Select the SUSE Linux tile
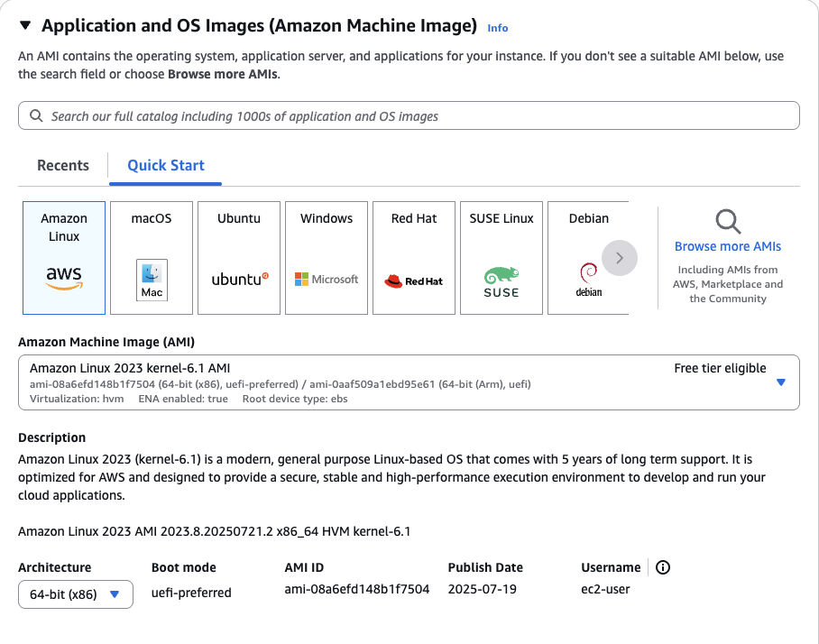 [x=502, y=258]
